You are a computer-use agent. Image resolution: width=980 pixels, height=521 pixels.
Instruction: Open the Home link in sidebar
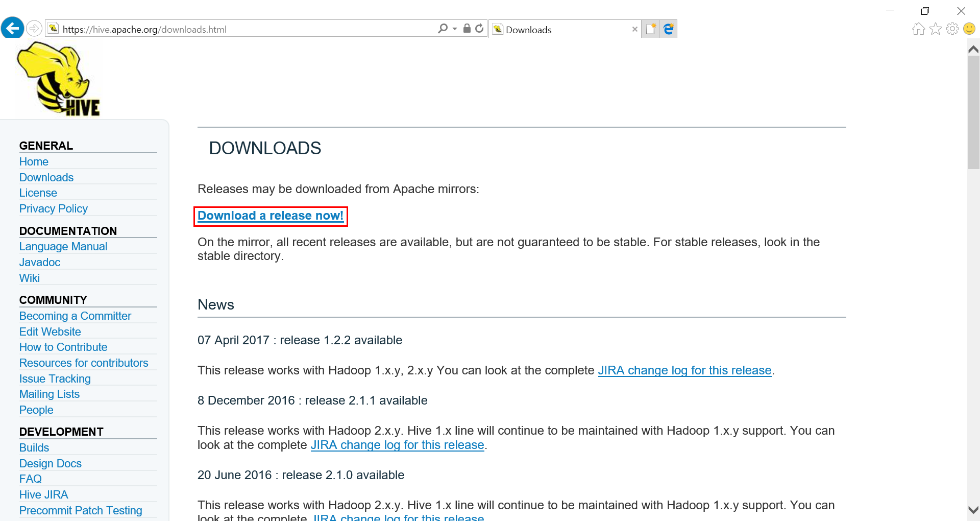(x=34, y=162)
